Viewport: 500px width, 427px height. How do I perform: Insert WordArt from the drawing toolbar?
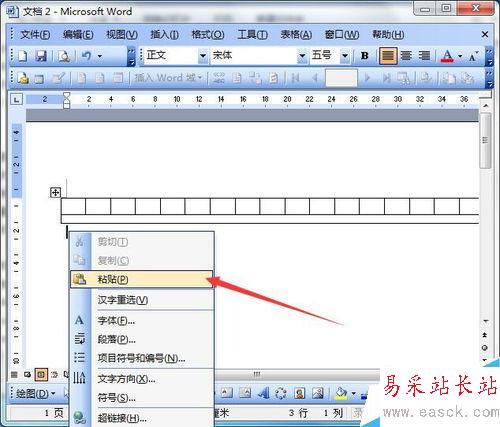pyautogui.click(x=263, y=393)
